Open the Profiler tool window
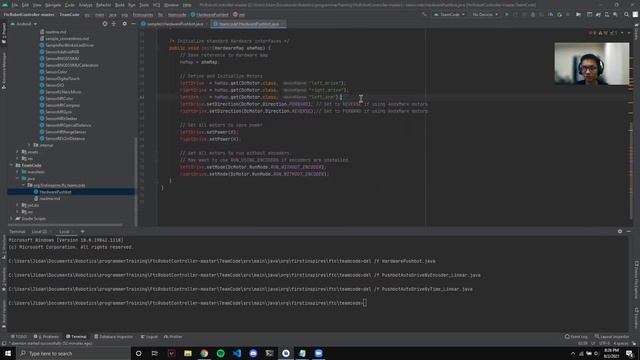The image size is (640, 360). point(173,337)
